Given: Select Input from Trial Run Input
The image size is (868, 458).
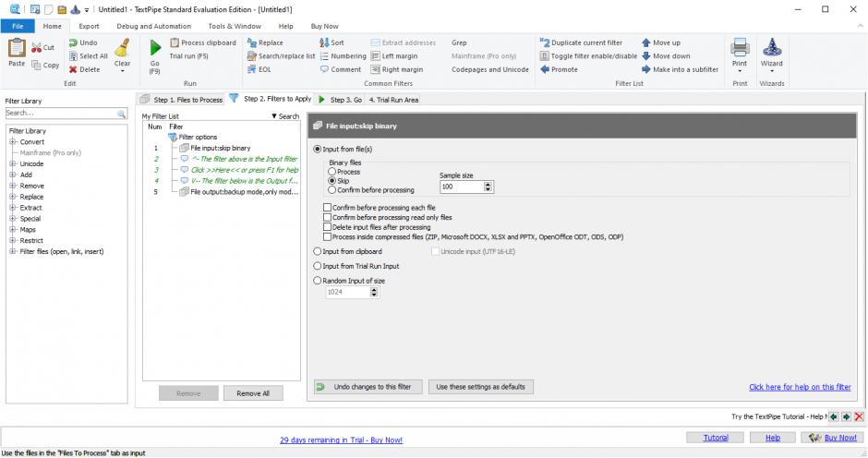Looking at the screenshot, I should pyautogui.click(x=318, y=266).
